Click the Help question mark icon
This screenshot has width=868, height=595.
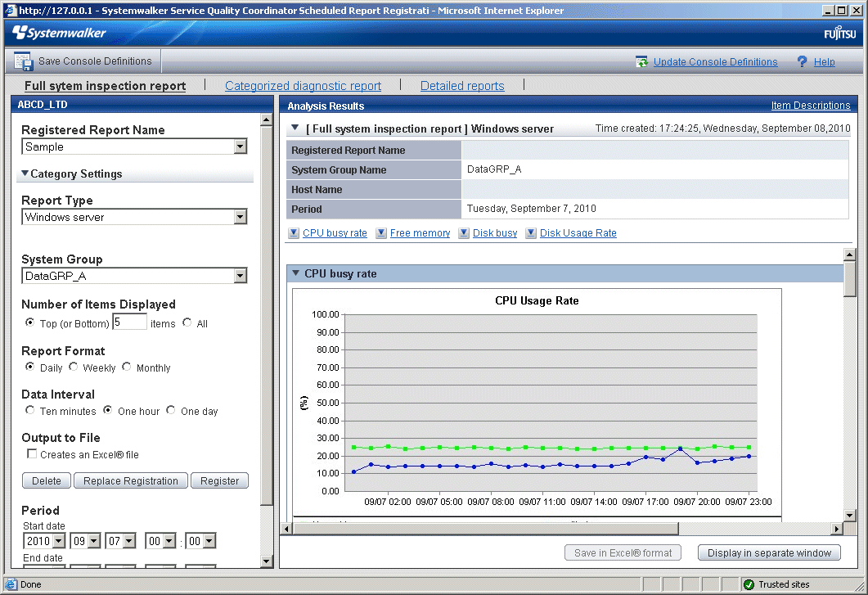[802, 61]
